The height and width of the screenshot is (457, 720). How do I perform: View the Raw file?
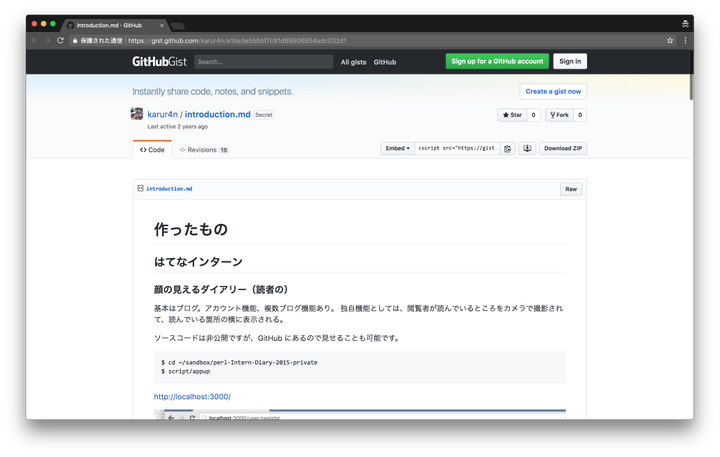pos(571,189)
